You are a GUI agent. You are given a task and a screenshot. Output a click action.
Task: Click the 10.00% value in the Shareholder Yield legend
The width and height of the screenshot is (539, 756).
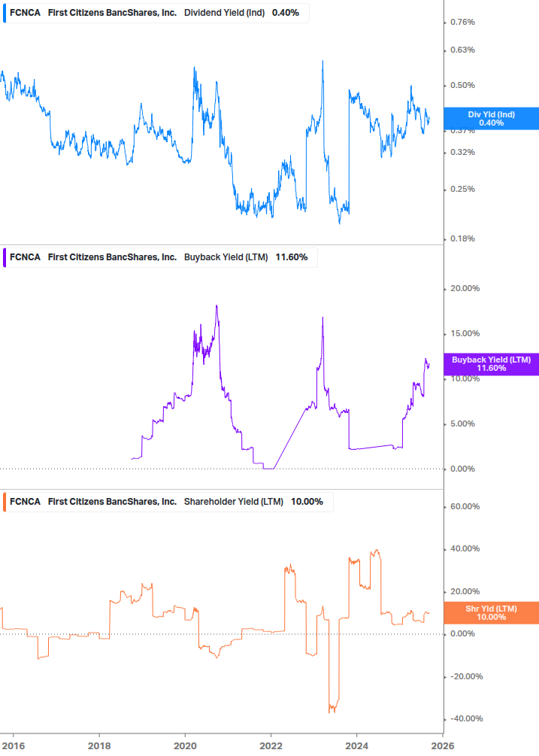(x=307, y=502)
